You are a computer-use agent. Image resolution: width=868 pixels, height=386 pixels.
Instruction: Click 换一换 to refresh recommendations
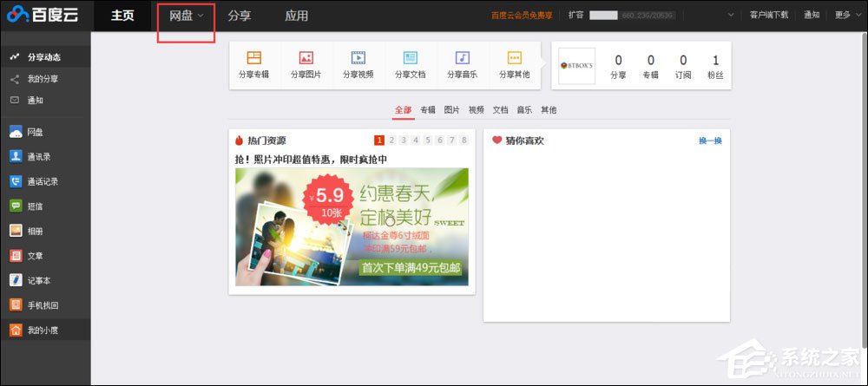coord(710,141)
